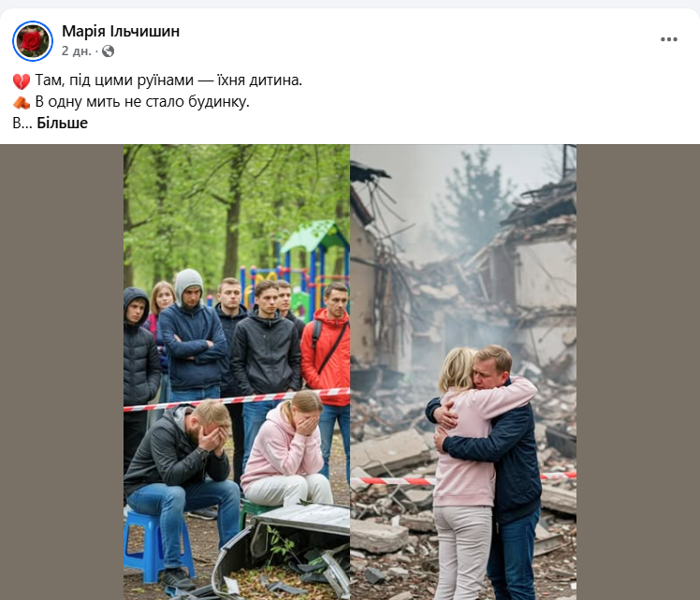The height and width of the screenshot is (600, 700).
Task: Open author profile Марія Ільчишин
Action: 121,31
